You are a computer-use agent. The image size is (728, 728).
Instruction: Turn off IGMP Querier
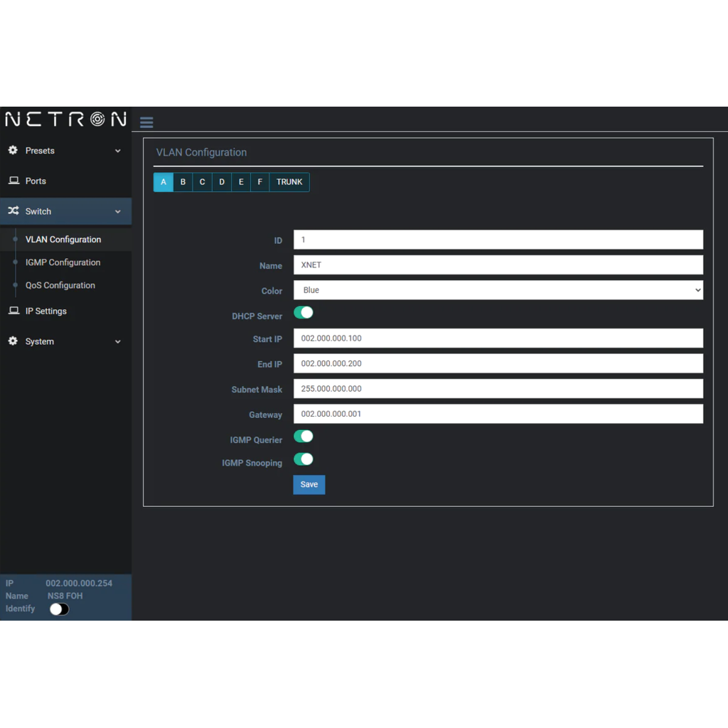click(304, 436)
